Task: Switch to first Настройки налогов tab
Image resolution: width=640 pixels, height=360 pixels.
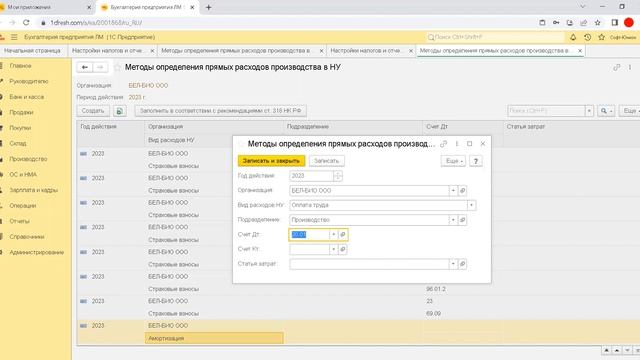Action: pyautogui.click(x=107, y=51)
